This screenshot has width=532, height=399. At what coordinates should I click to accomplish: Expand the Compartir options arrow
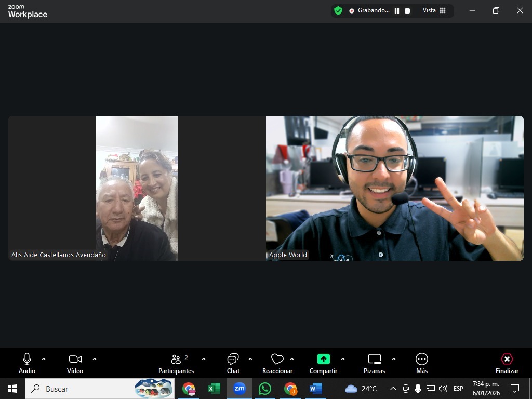(343, 359)
